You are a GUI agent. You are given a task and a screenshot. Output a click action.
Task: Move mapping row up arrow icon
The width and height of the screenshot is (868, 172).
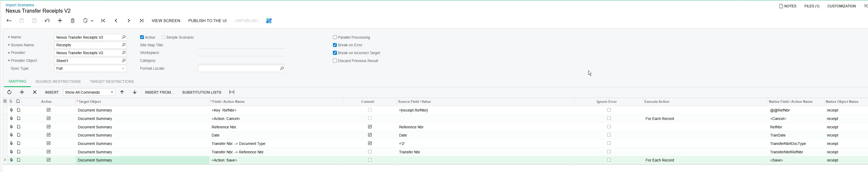(122, 92)
